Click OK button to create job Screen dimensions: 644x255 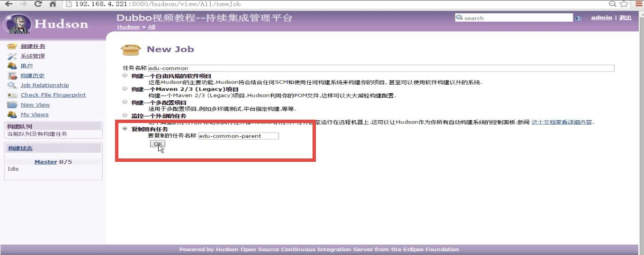tap(158, 144)
